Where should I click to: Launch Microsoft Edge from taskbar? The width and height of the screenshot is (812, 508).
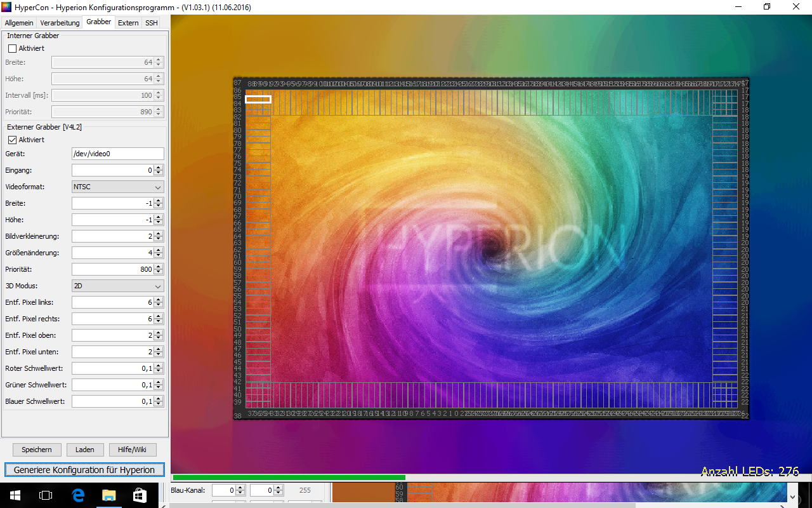[x=78, y=495]
